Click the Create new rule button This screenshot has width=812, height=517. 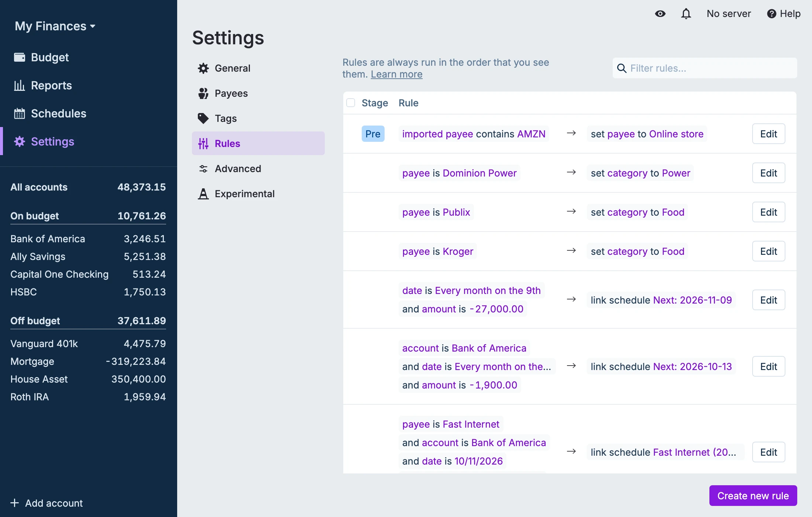point(753,496)
